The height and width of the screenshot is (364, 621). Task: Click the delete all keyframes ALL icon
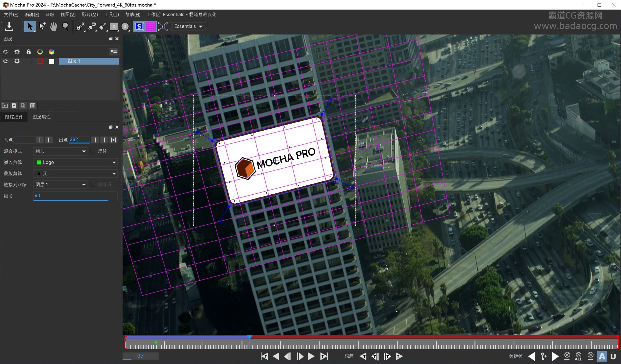pos(578,356)
